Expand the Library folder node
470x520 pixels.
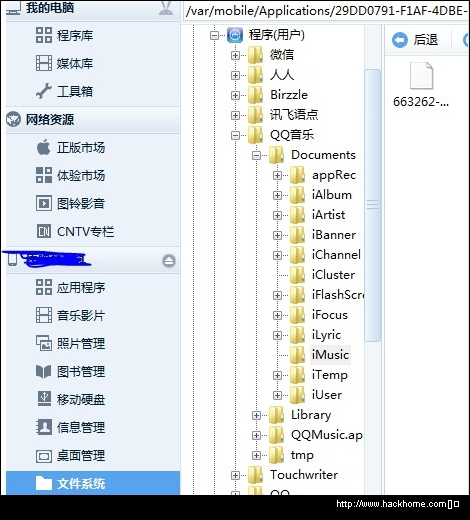[x=256, y=415]
